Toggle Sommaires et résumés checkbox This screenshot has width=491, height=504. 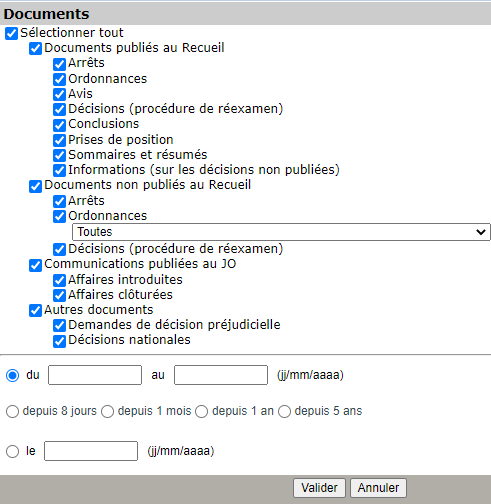(x=59, y=155)
